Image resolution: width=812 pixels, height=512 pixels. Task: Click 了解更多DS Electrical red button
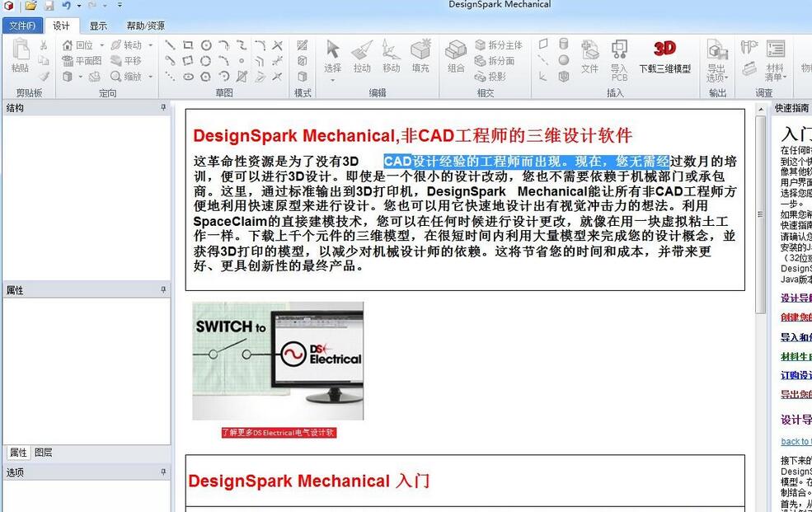(x=279, y=432)
